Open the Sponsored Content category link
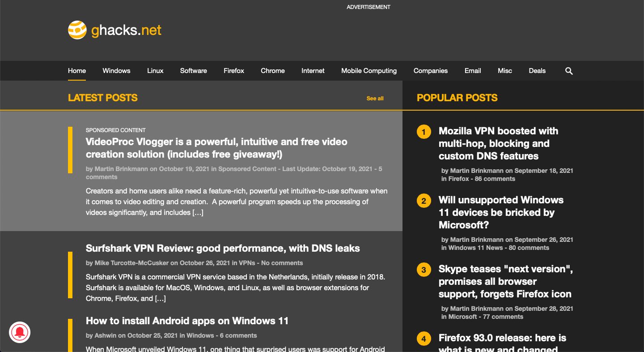Screen dimensions: 644x352 pyautogui.click(x=247, y=169)
